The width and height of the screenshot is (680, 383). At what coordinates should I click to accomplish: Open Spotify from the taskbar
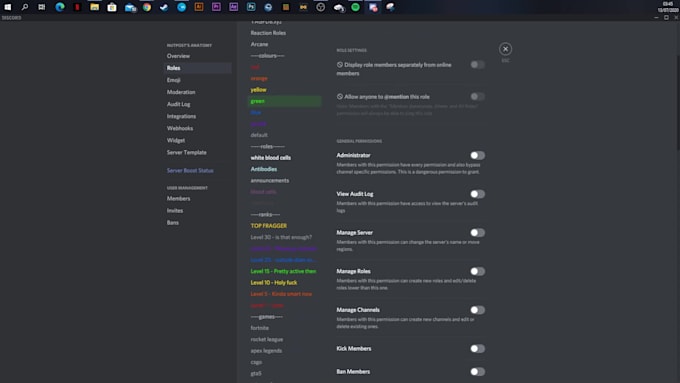coord(355,7)
